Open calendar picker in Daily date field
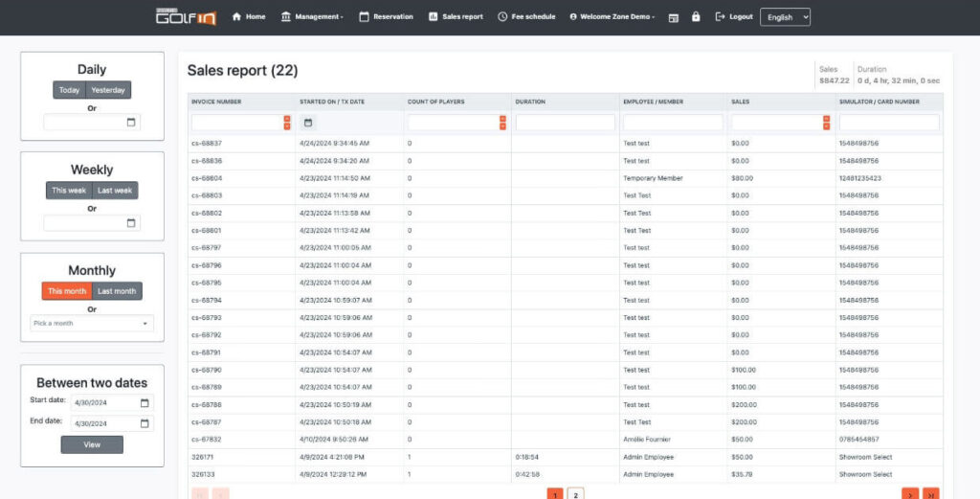 point(131,123)
